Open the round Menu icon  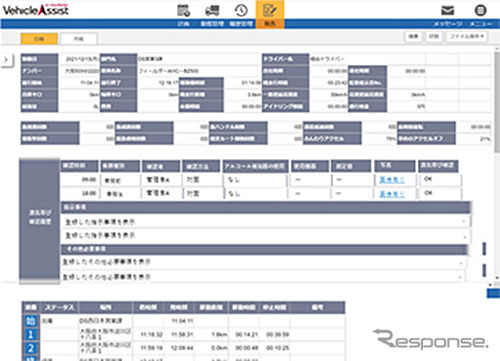coord(480,10)
